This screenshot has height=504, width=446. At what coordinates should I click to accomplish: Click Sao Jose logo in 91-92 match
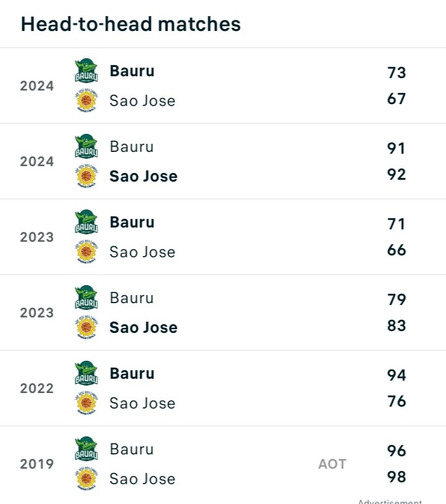(x=86, y=176)
